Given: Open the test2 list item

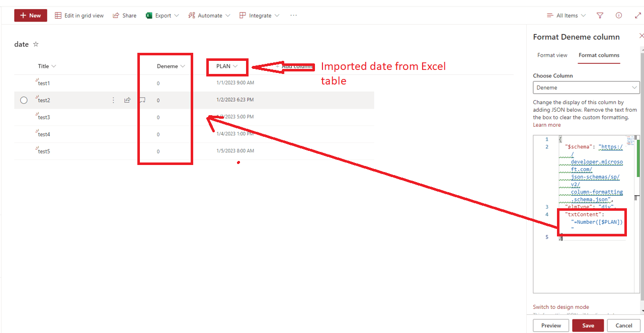Looking at the screenshot, I should [44, 100].
